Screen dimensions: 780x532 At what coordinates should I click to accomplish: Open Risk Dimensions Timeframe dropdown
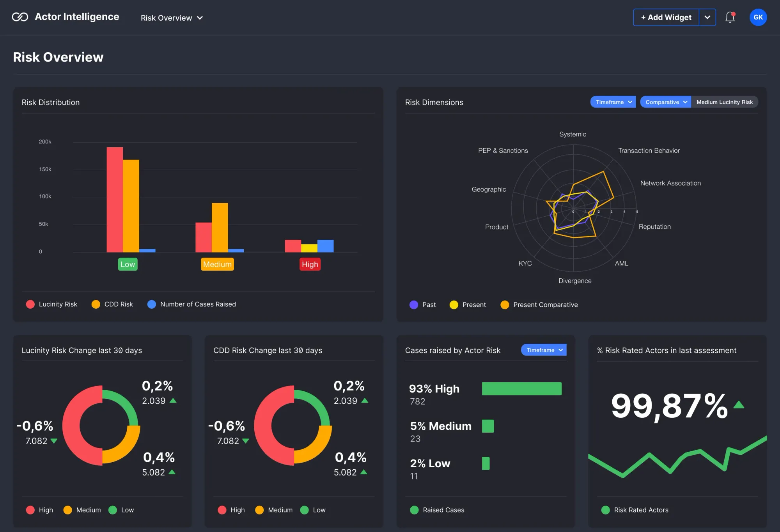point(613,102)
